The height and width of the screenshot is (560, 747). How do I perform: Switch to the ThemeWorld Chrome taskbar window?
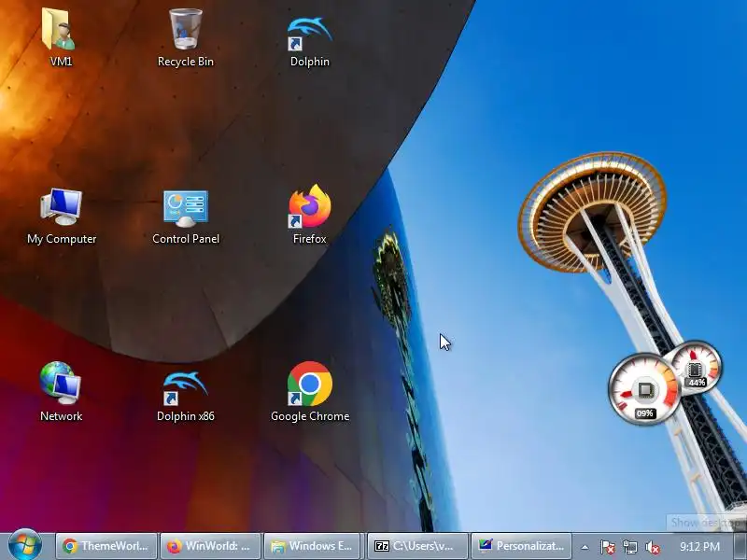(106, 546)
